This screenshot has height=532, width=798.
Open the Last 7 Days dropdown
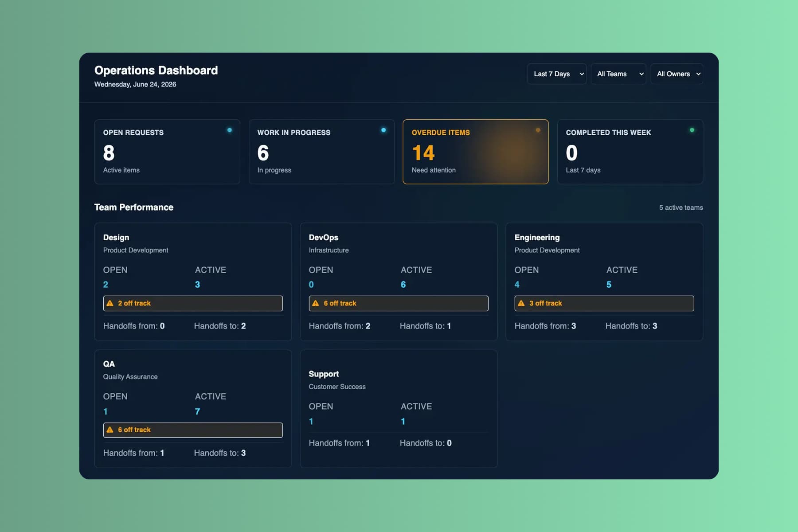click(x=557, y=74)
